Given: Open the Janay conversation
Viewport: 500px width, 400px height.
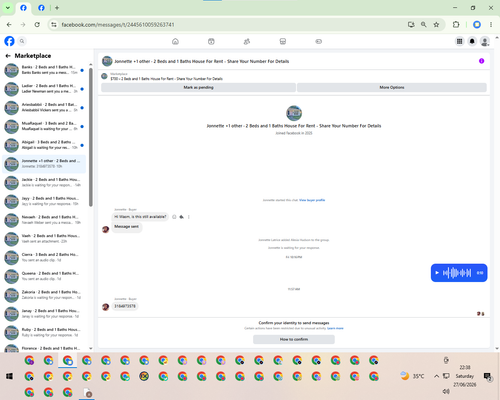Looking at the screenshot, I should click(44, 314).
